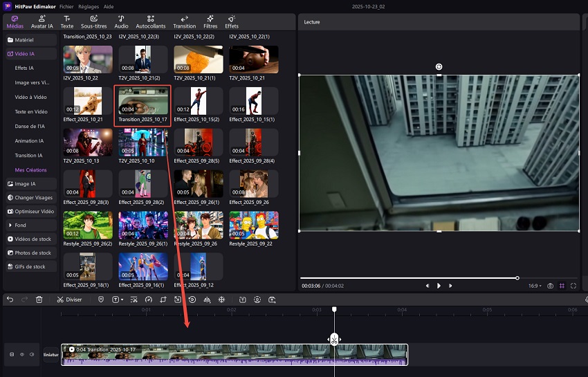The height and width of the screenshot is (377, 588).
Task: Mute the timeline track audio
Action: point(32,355)
